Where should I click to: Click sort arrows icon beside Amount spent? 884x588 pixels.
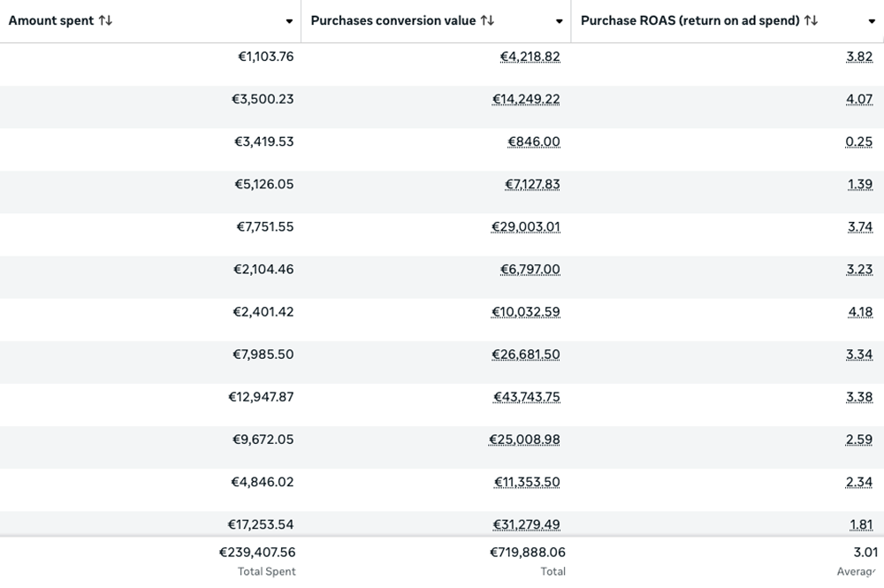[x=105, y=20]
